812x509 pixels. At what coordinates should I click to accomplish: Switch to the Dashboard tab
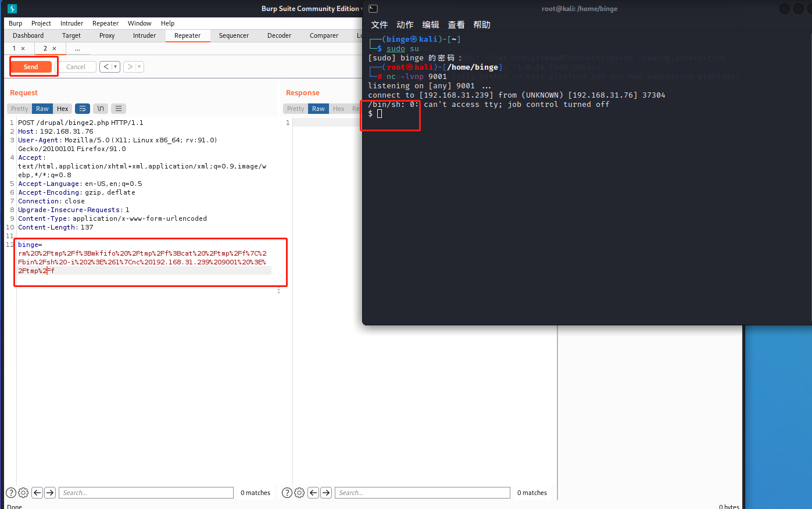tap(28, 35)
